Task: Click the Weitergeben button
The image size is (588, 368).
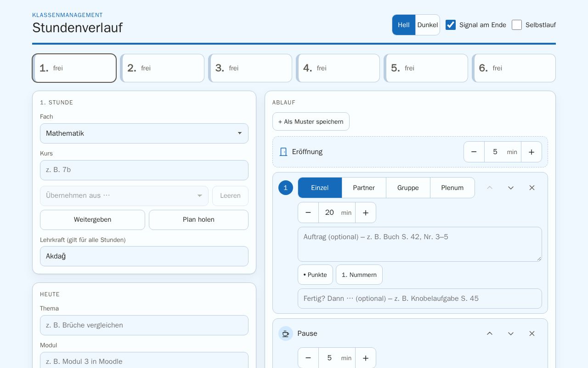Action: click(x=92, y=220)
